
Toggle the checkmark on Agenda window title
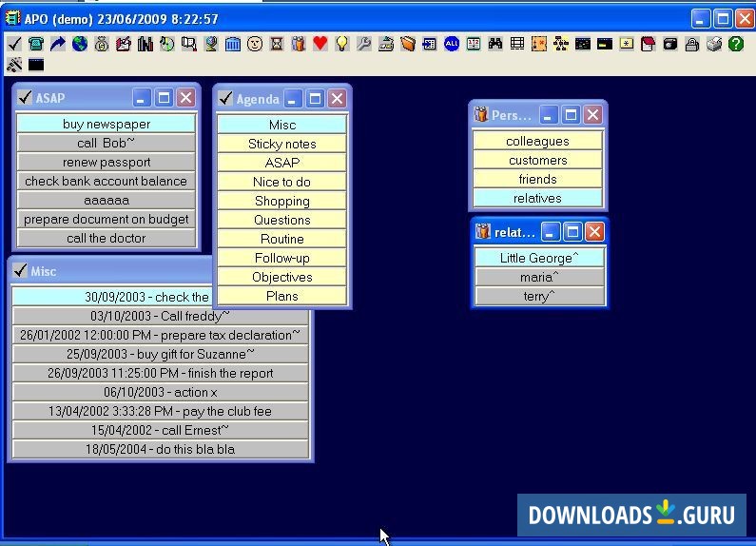pyautogui.click(x=225, y=98)
